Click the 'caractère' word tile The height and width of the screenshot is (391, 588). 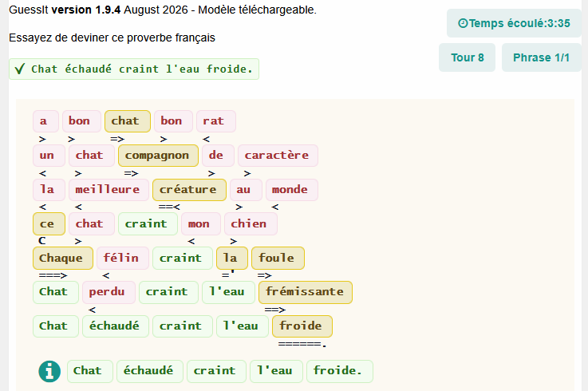[x=278, y=156]
